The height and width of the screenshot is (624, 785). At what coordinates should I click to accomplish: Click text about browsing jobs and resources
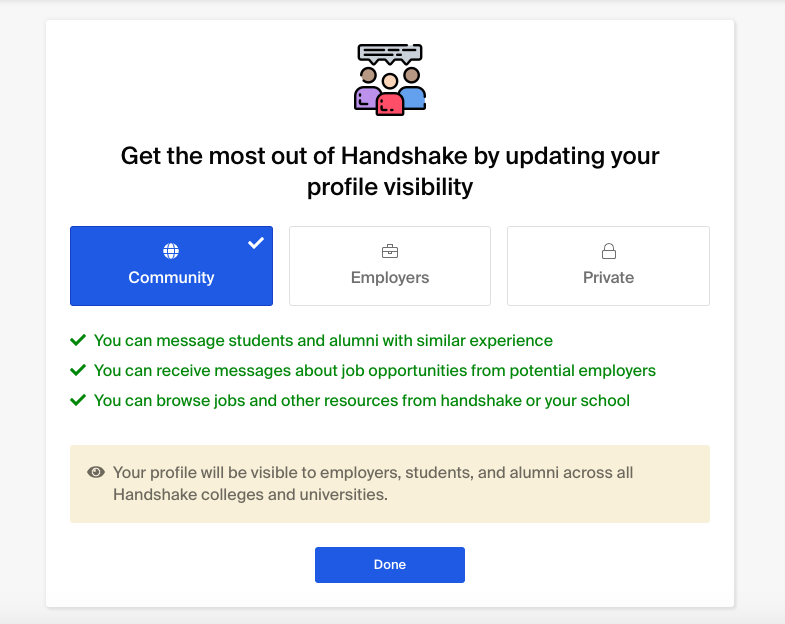click(x=362, y=401)
